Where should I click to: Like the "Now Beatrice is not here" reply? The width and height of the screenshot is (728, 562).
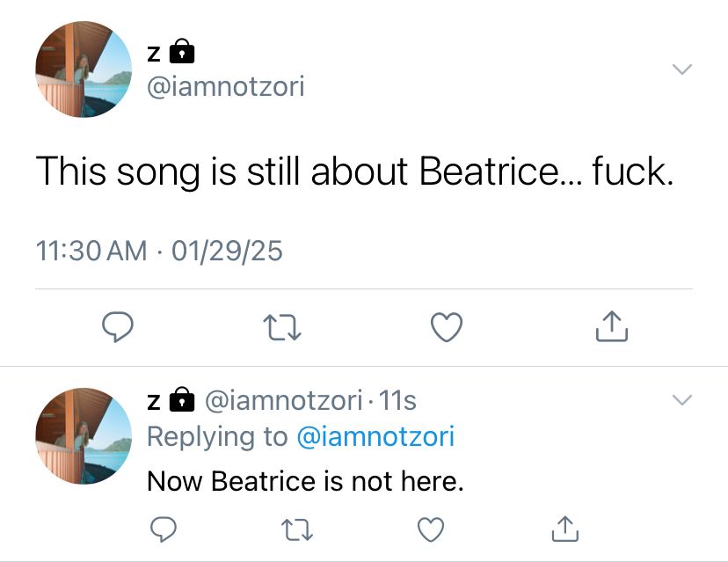tap(430, 529)
